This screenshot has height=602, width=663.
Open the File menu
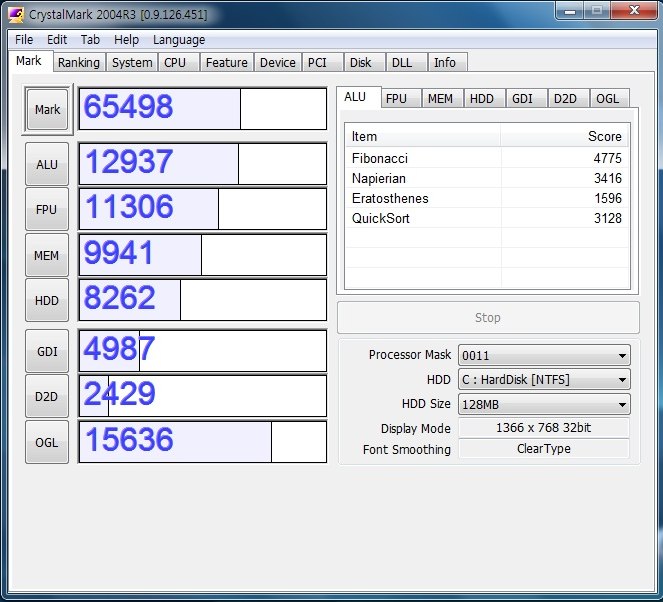(24, 40)
